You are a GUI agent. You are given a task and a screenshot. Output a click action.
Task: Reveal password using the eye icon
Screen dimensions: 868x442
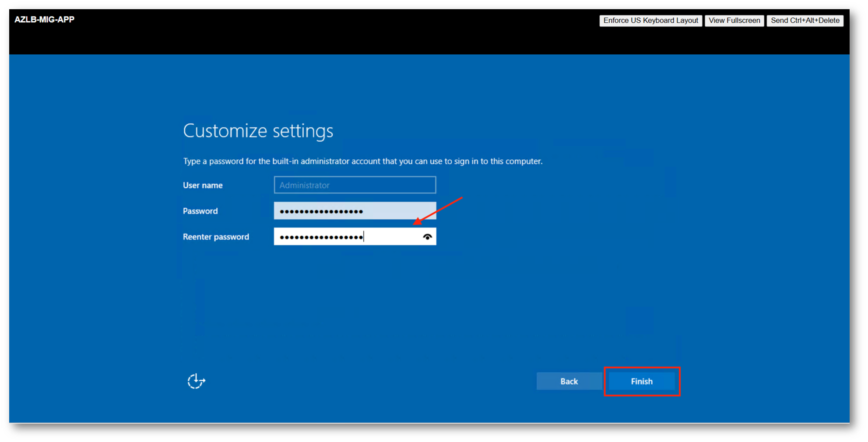pyautogui.click(x=427, y=237)
